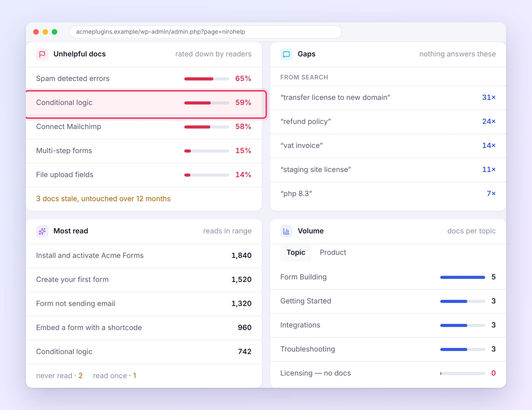The width and height of the screenshot is (532, 410).
Task: Switch to the Product tab
Action: [333, 253]
